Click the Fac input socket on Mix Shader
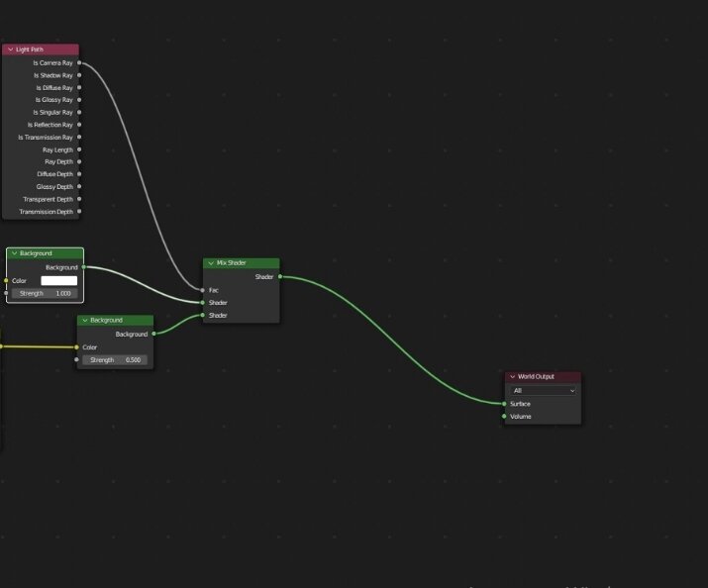 (x=202, y=290)
